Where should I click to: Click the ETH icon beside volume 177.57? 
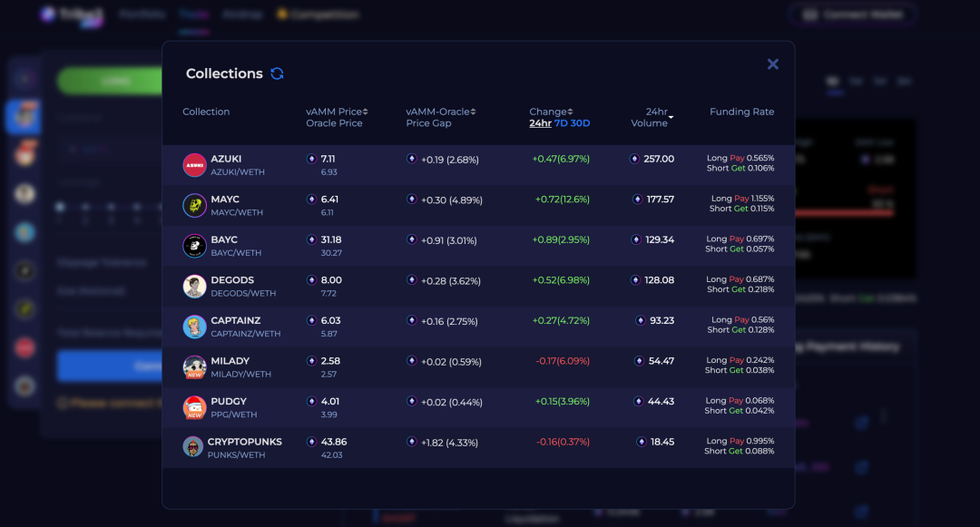coord(638,200)
